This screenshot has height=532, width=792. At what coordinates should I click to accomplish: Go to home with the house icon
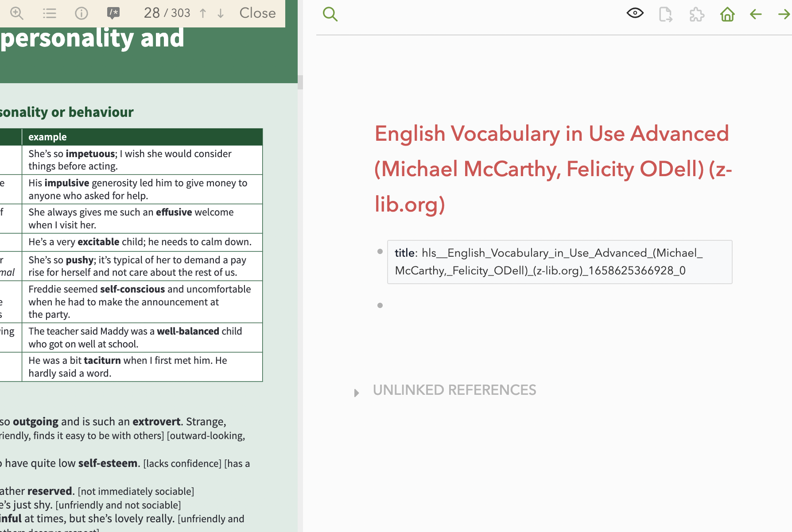coord(727,14)
